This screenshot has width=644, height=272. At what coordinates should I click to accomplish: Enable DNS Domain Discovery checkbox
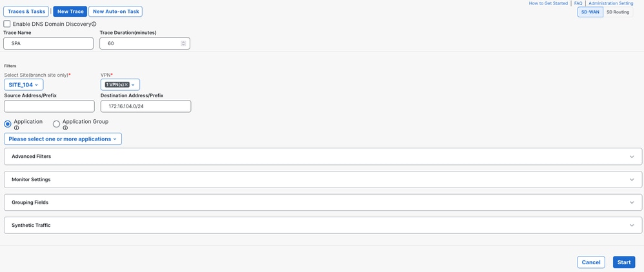tap(7, 24)
